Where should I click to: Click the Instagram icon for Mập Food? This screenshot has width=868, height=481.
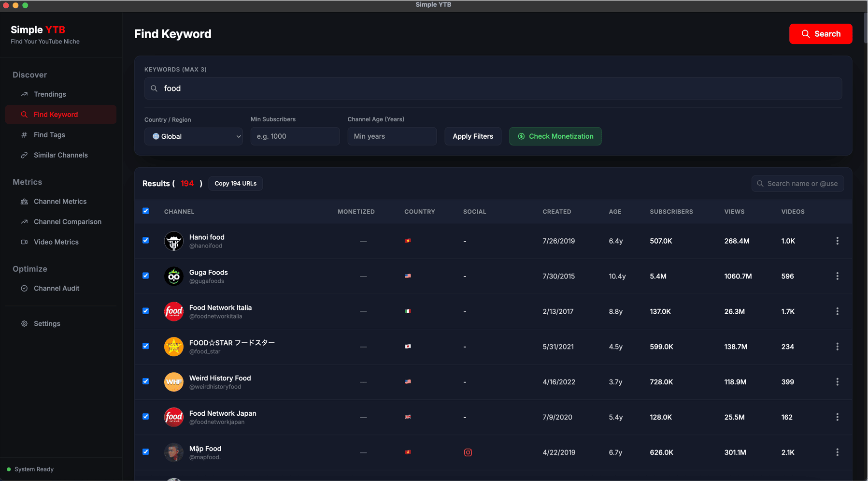[x=468, y=452]
